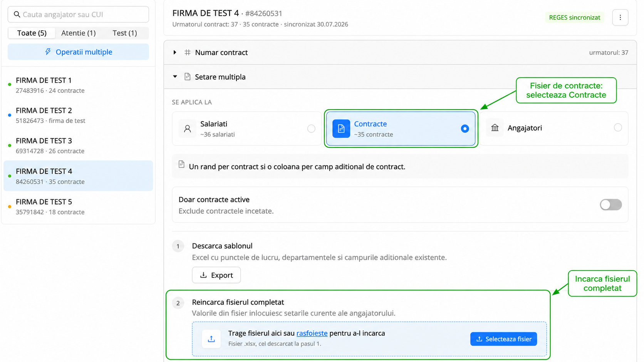This screenshot has height=362, width=644.
Task: Select the Angajatori radio button
Action: (618, 127)
